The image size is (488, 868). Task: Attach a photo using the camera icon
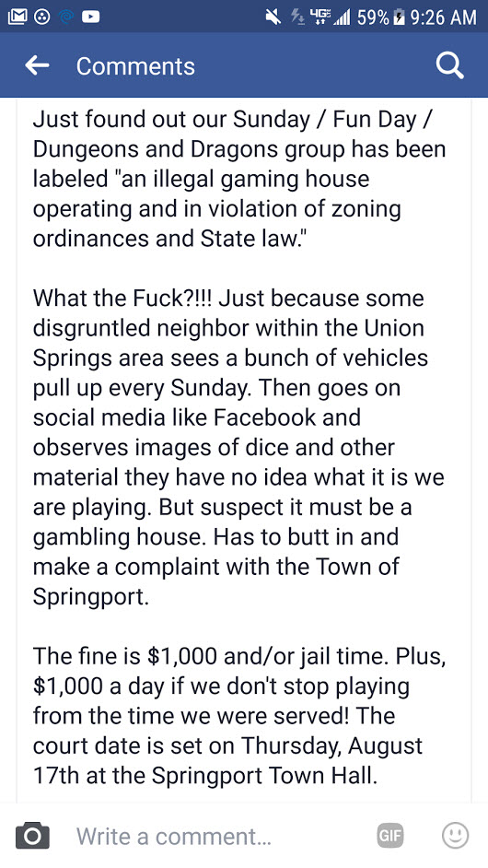coord(32,836)
